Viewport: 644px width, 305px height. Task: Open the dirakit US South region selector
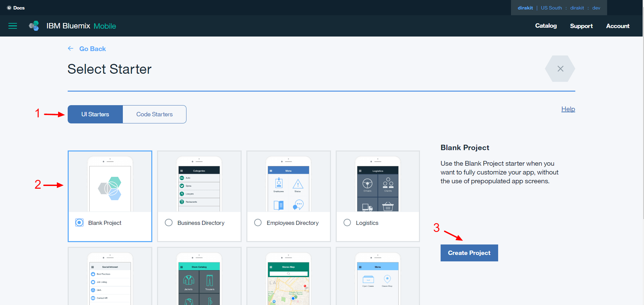point(559,8)
